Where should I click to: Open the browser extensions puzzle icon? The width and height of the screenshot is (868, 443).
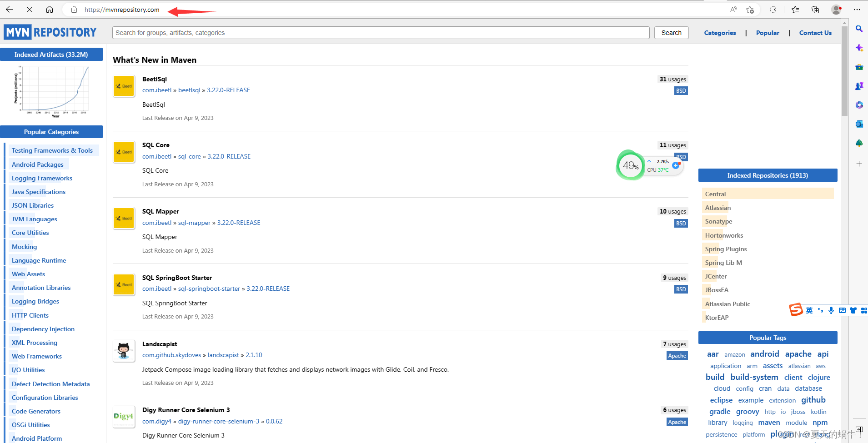tap(773, 10)
